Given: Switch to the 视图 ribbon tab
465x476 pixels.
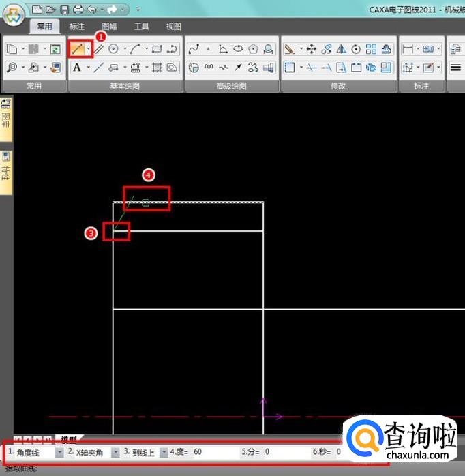Looking at the screenshot, I should [174, 27].
